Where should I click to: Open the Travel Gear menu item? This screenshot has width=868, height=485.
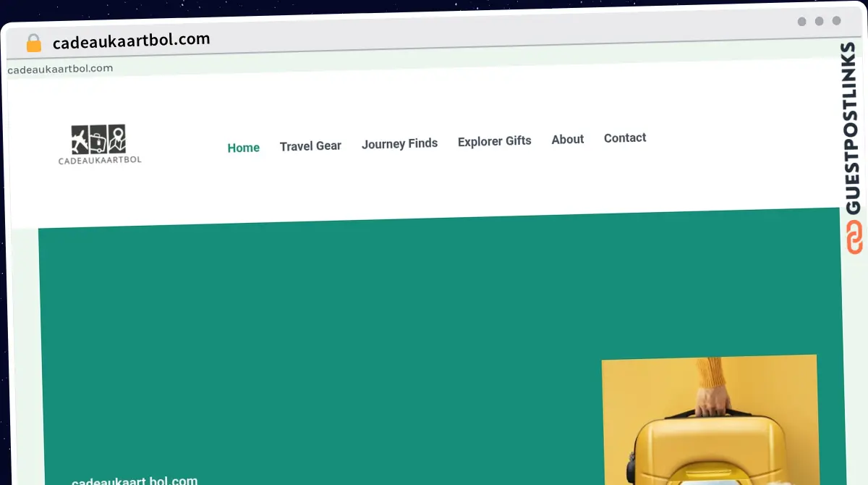tap(310, 145)
